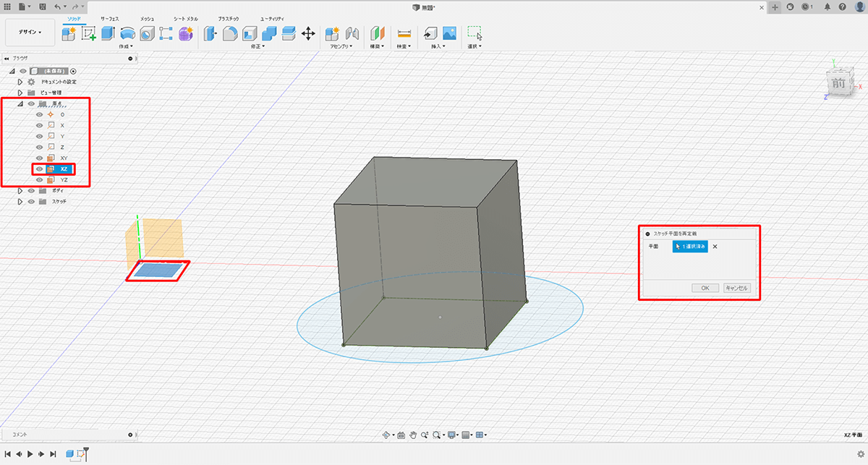Toggle visibility of the origin point O
The width and height of the screenshot is (868, 465).
(x=40, y=114)
